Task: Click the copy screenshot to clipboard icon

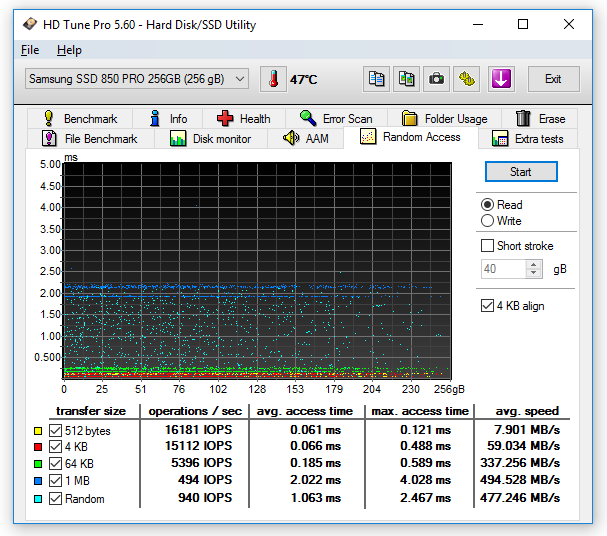Action: [x=406, y=79]
